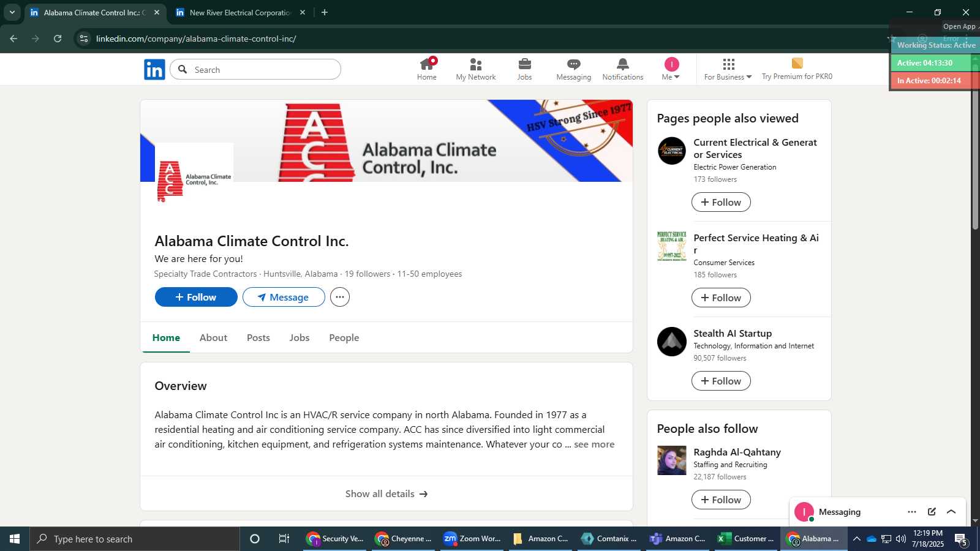Click the Stealth AI Startup logo

tap(672, 342)
